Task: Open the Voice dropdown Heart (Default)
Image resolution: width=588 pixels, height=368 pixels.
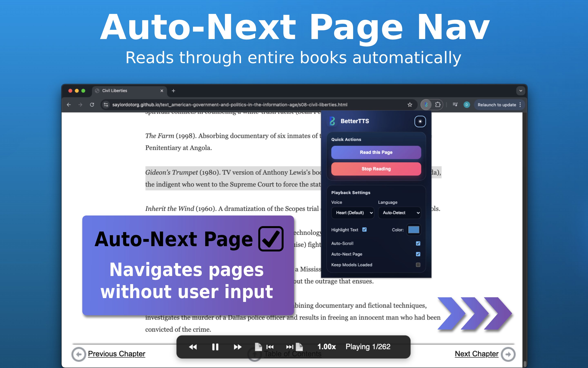Action: [353, 213]
